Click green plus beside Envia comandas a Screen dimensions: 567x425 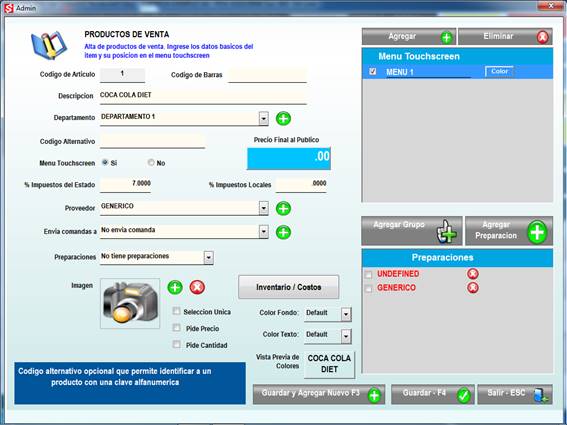(x=283, y=232)
